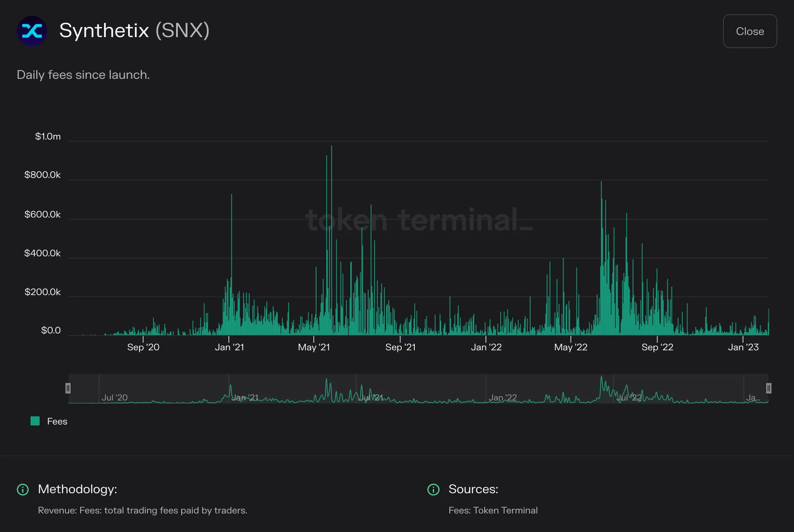Click the Methodology info icon
The image size is (794, 532).
click(x=22, y=489)
